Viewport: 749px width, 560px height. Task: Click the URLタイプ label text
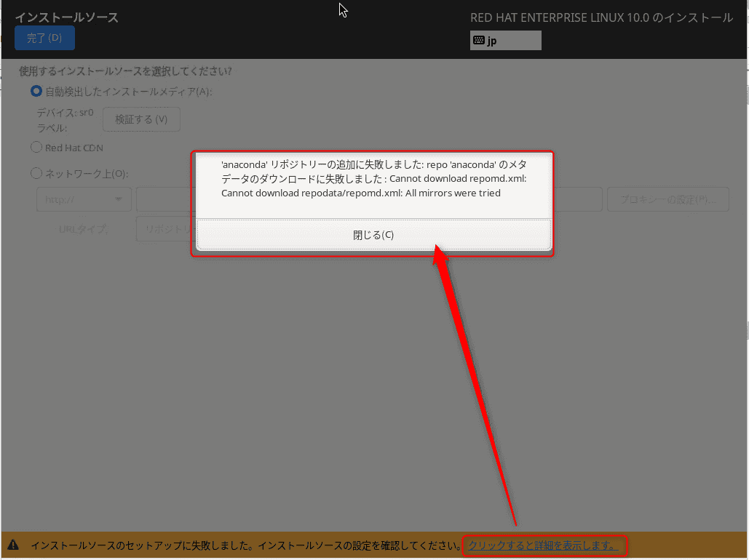(84, 229)
